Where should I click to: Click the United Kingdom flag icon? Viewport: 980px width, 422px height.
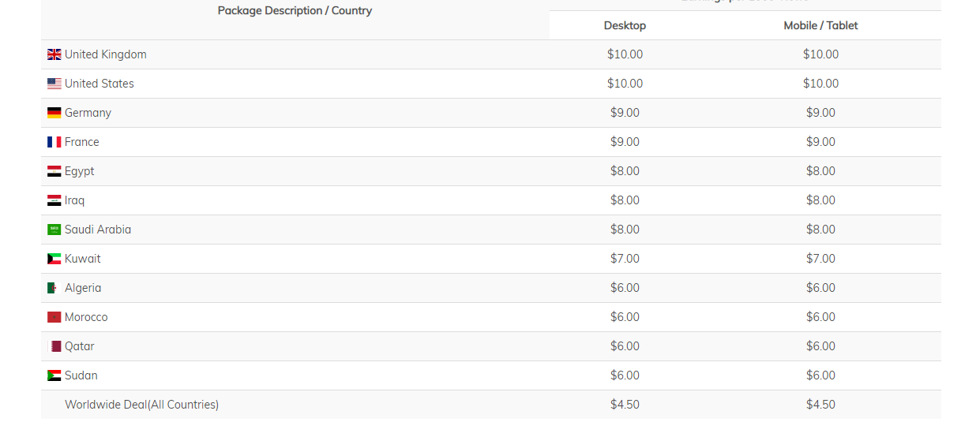point(54,54)
